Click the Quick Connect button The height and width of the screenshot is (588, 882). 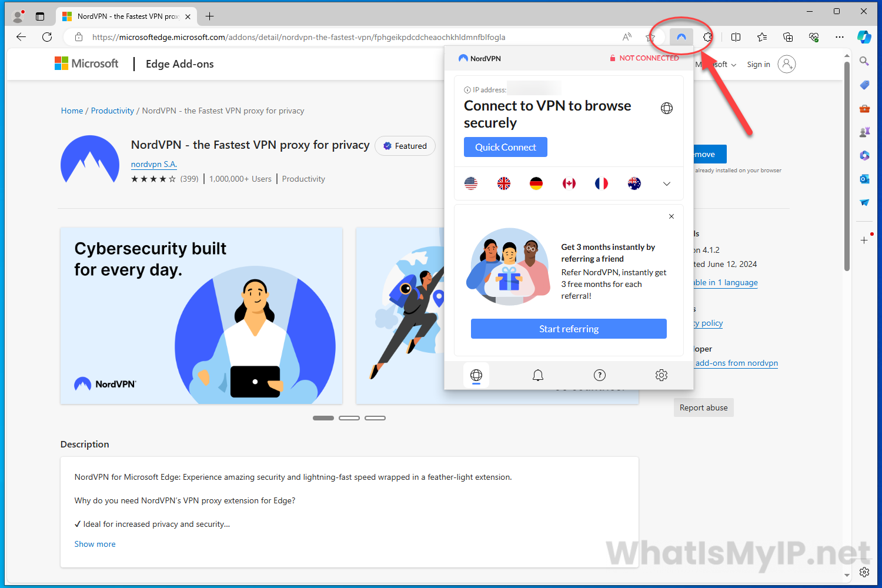506,147
